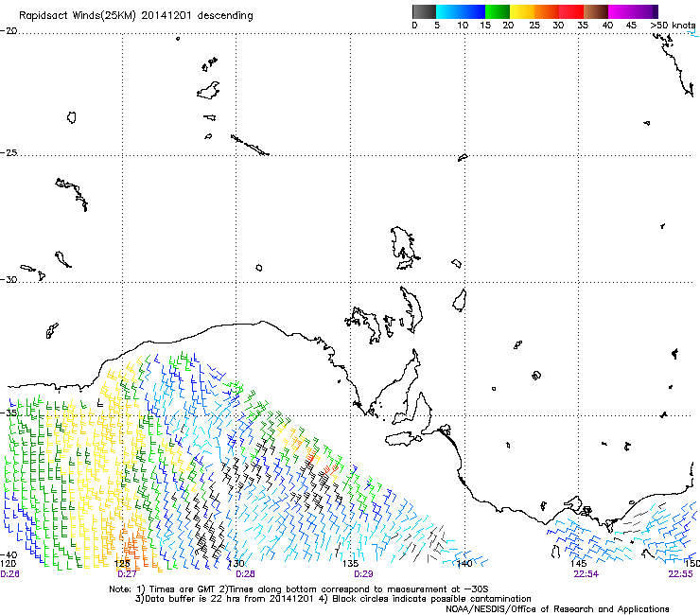Click the longitude label '140'
This screenshot has height=615, width=700.
[464, 564]
